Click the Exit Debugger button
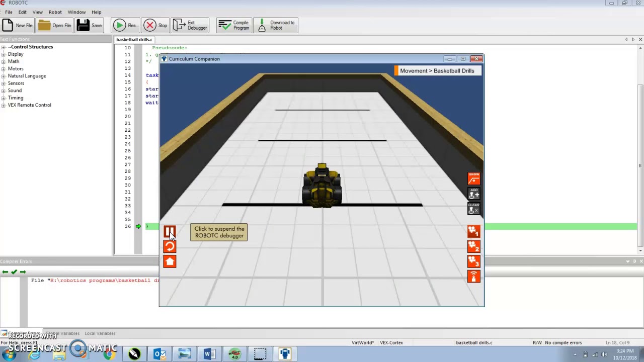 (190, 25)
